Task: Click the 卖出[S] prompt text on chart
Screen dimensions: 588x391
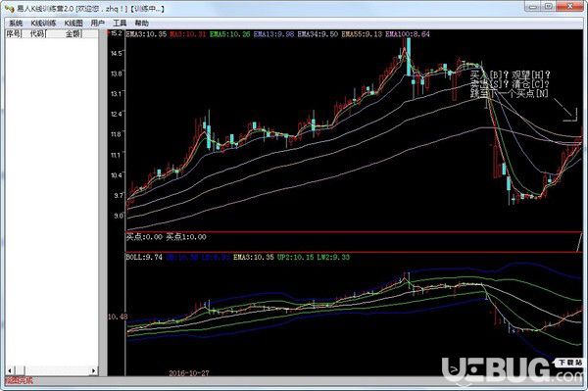Action: [x=487, y=83]
